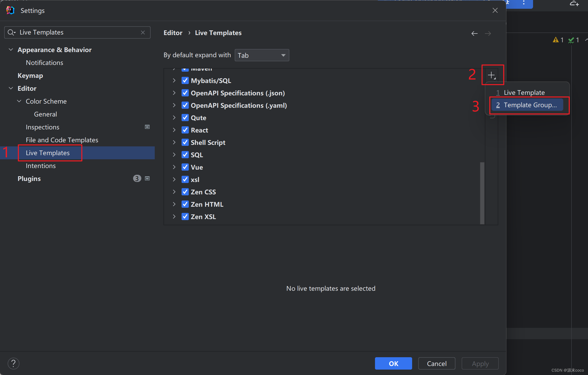588x375 pixels.
Task: Disable the Vue template group checkbox
Action: tap(185, 167)
